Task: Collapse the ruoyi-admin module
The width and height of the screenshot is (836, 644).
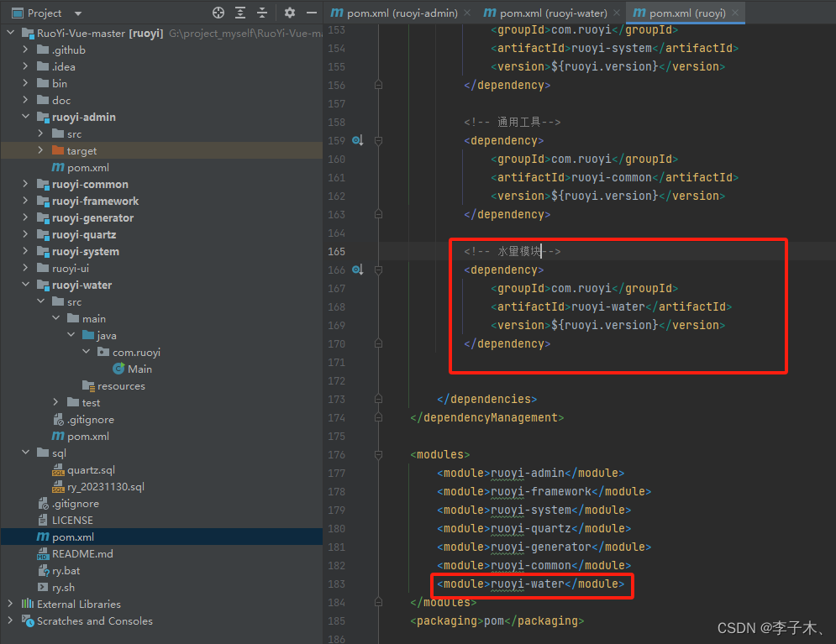Action: click(x=25, y=117)
